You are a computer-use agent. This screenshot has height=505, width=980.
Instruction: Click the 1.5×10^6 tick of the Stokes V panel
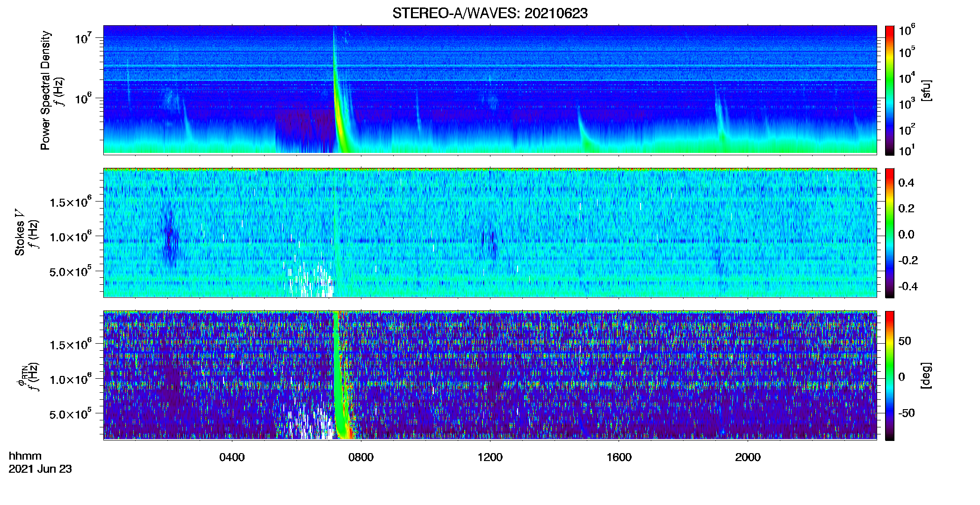(x=71, y=202)
